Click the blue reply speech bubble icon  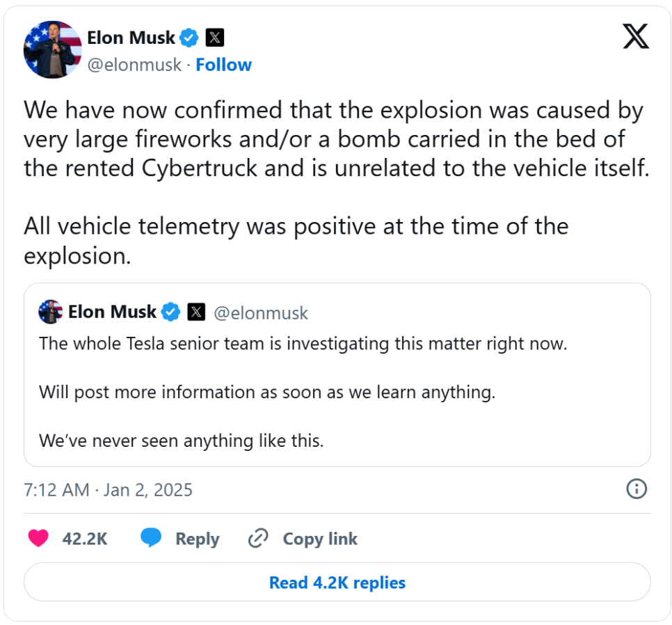tap(151, 537)
